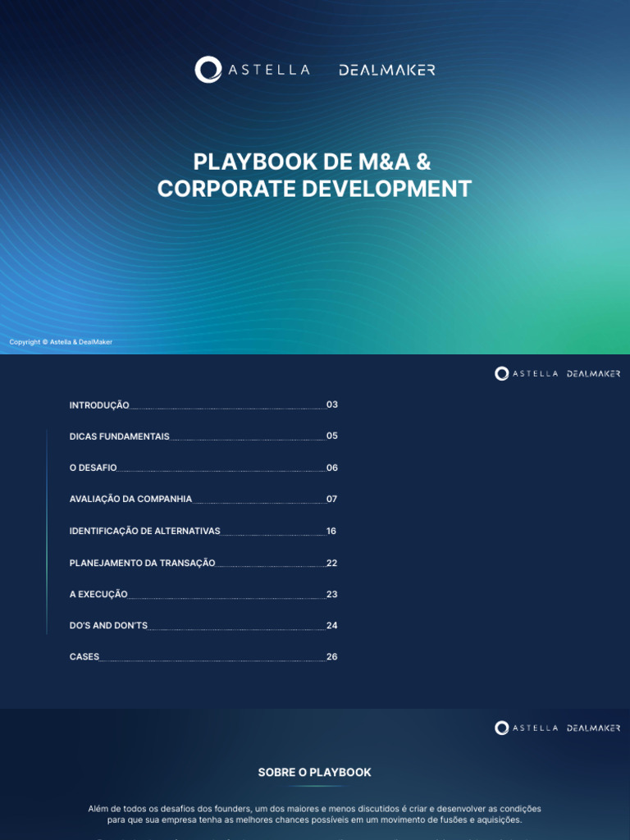Click page number 05 in contents

point(332,436)
